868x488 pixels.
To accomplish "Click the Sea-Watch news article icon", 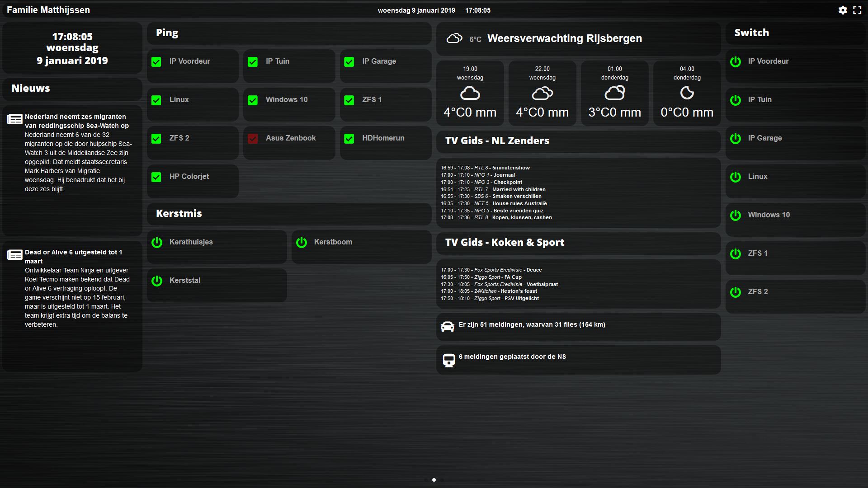I will click(x=14, y=119).
